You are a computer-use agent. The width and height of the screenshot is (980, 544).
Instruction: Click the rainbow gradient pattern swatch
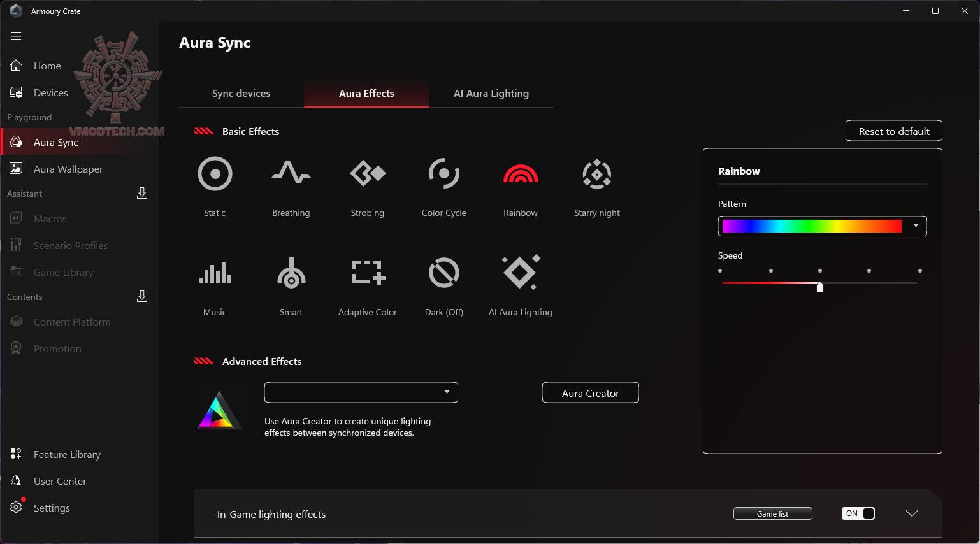812,226
